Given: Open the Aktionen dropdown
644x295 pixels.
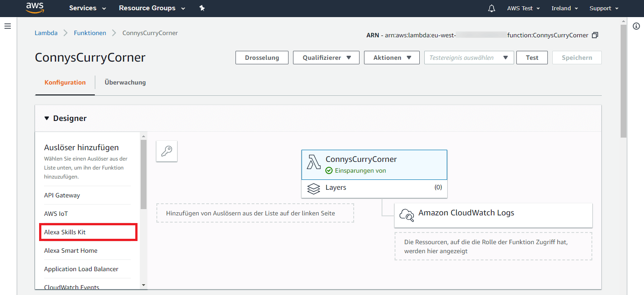Looking at the screenshot, I should (x=392, y=58).
